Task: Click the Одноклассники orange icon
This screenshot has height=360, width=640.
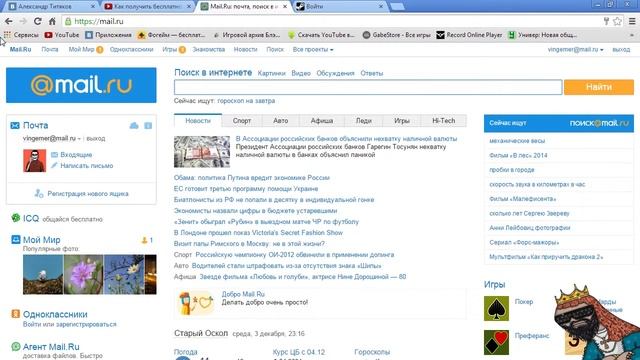Action: tap(16, 314)
